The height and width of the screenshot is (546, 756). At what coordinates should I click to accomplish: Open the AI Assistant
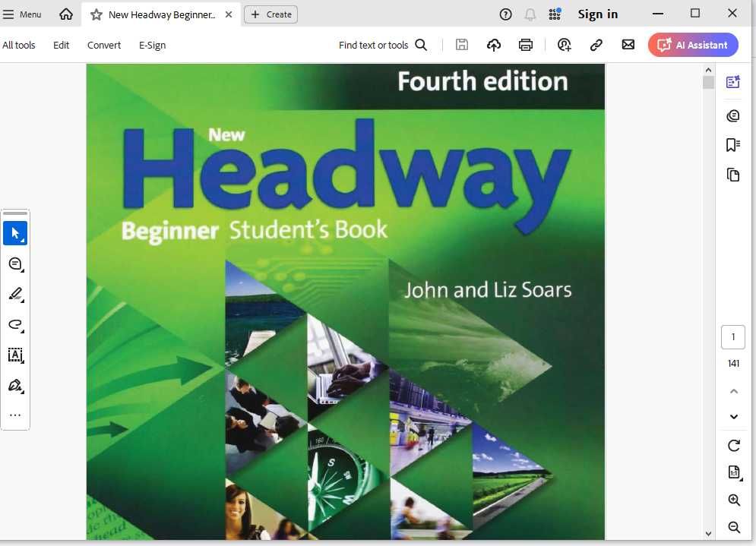coord(694,45)
